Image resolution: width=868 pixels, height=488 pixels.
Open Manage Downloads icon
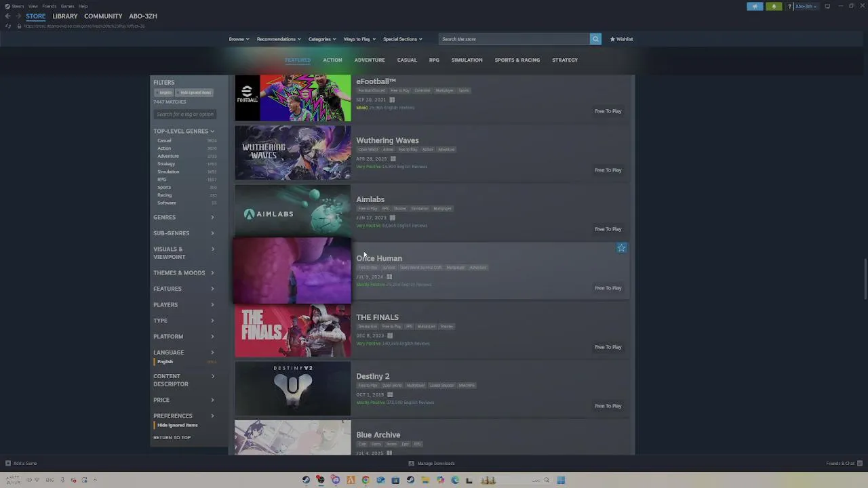(411, 463)
